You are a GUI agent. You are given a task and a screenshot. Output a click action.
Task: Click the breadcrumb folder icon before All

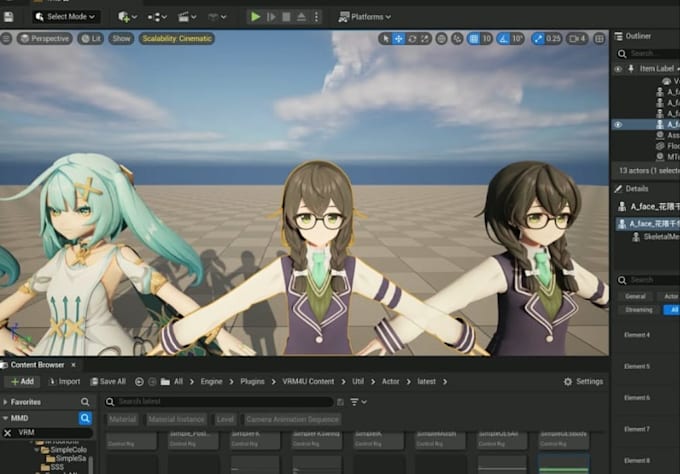click(x=165, y=382)
